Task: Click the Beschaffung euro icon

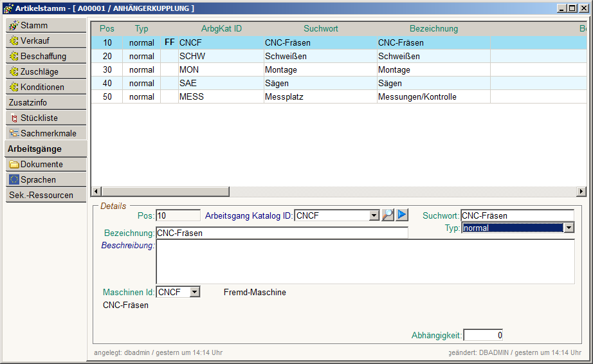Action: 14,57
